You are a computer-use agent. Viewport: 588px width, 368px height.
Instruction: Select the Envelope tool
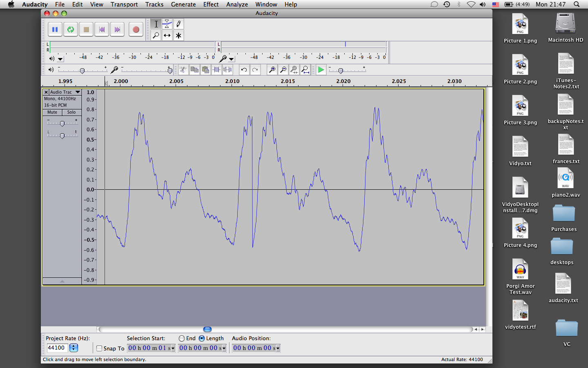tap(167, 24)
